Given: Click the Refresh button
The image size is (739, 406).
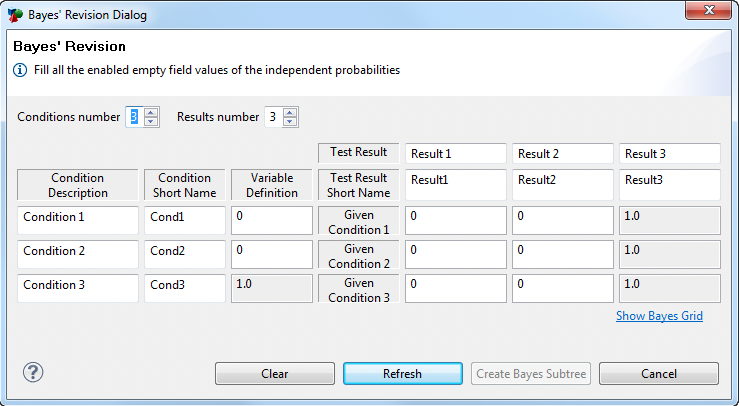Looking at the screenshot, I should coord(402,373).
